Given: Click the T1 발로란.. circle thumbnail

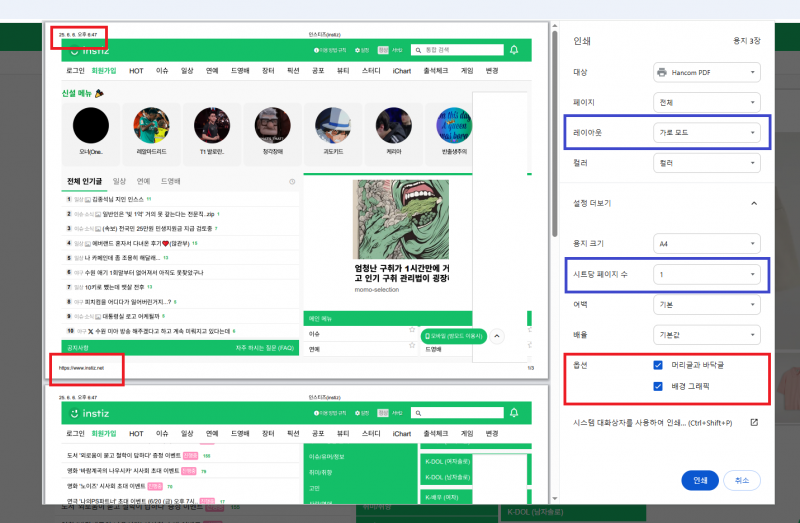Looking at the screenshot, I should [x=212, y=126].
